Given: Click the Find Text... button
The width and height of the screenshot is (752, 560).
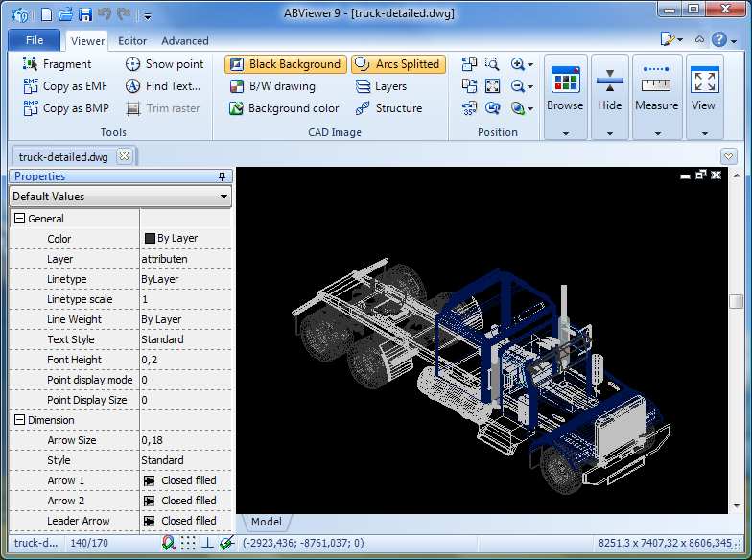Looking at the screenshot, I should 163,86.
